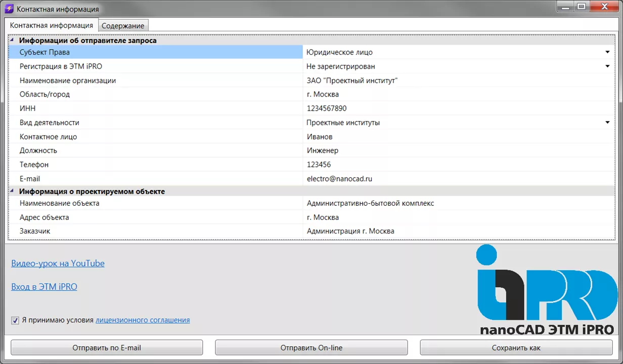This screenshot has width=623, height=364.
Task: Expand the Вид деятельности dropdown list
Action: [x=607, y=122]
